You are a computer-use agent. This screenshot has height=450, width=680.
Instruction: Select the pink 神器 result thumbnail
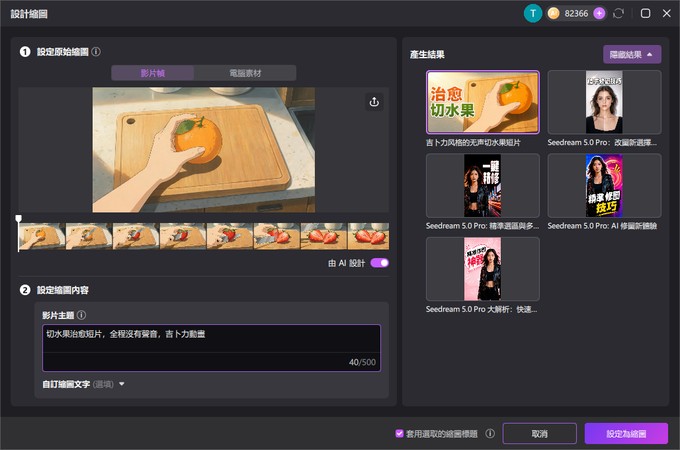pos(483,269)
